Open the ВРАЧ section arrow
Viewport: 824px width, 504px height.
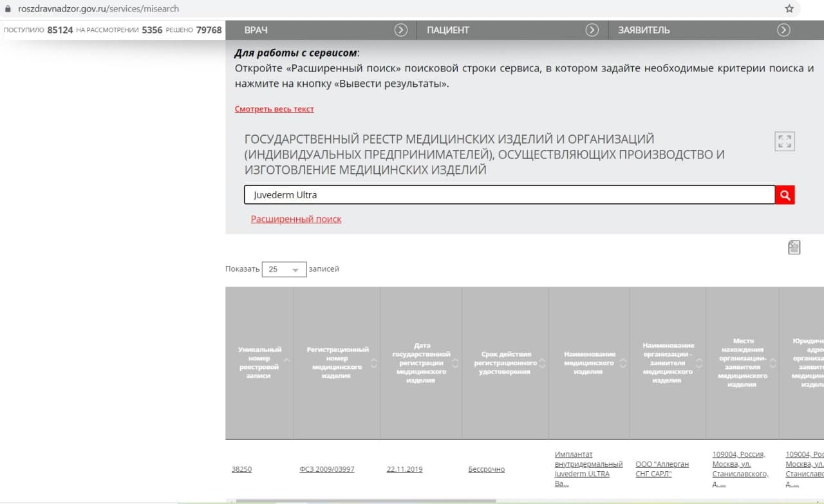400,30
